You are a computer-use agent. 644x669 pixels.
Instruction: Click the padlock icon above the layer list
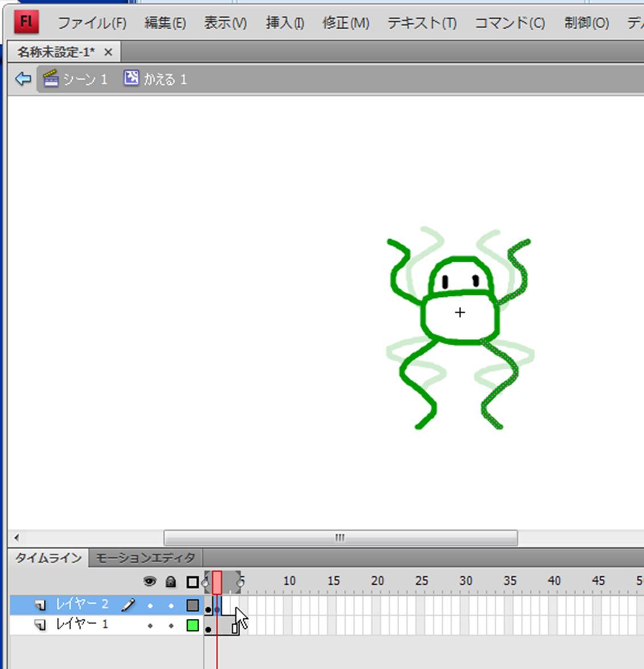point(171,582)
